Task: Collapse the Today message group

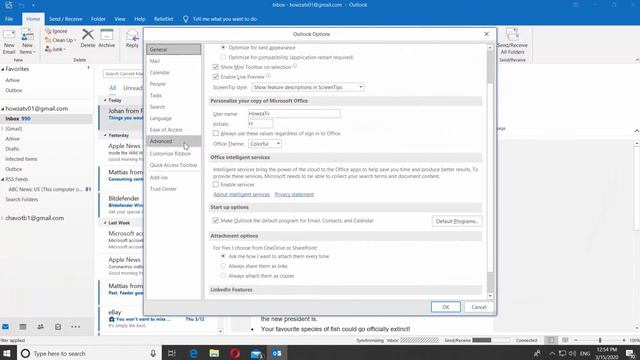Action: pyautogui.click(x=105, y=100)
